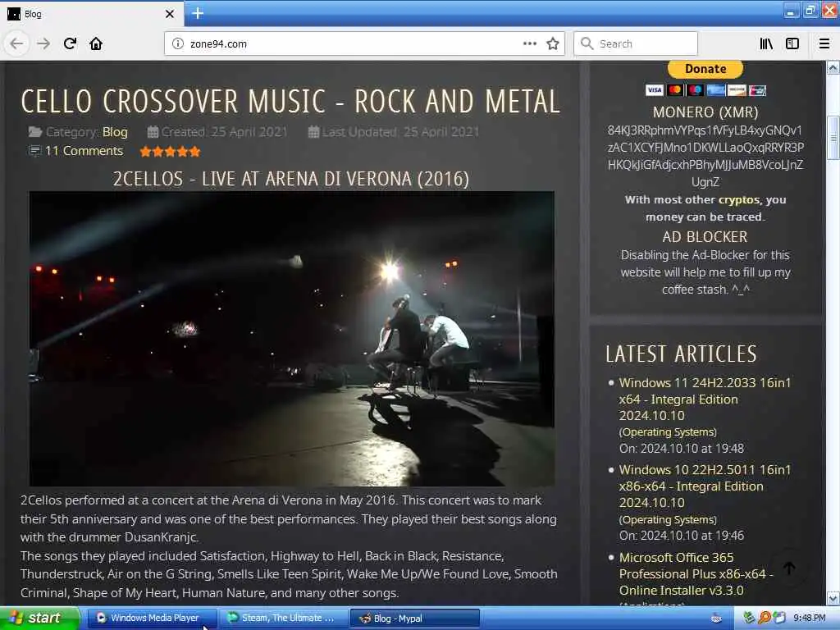Open the Library bookmarks icon
Image resolution: width=840 pixels, height=630 pixels.
point(766,44)
